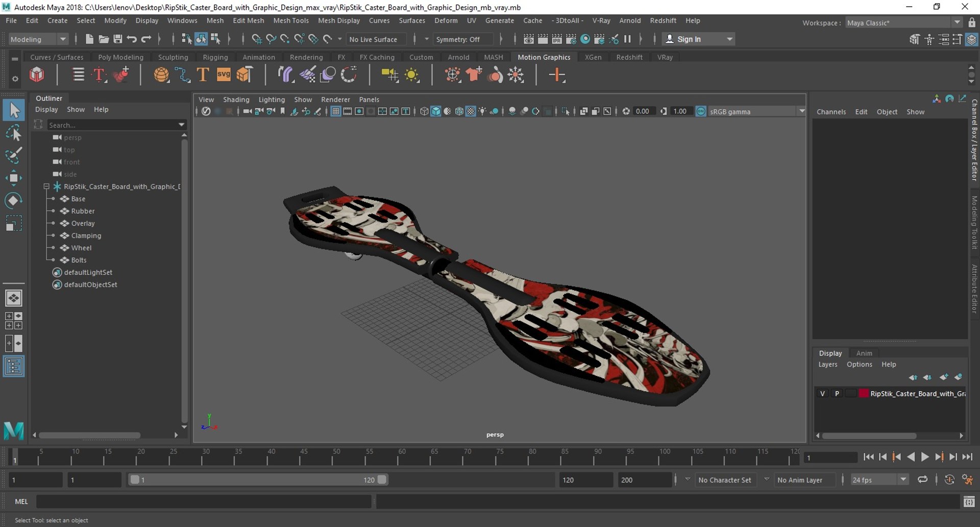Select the Wheel node in Outliner
The width and height of the screenshot is (980, 527).
pyautogui.click(x=81, y=248)
